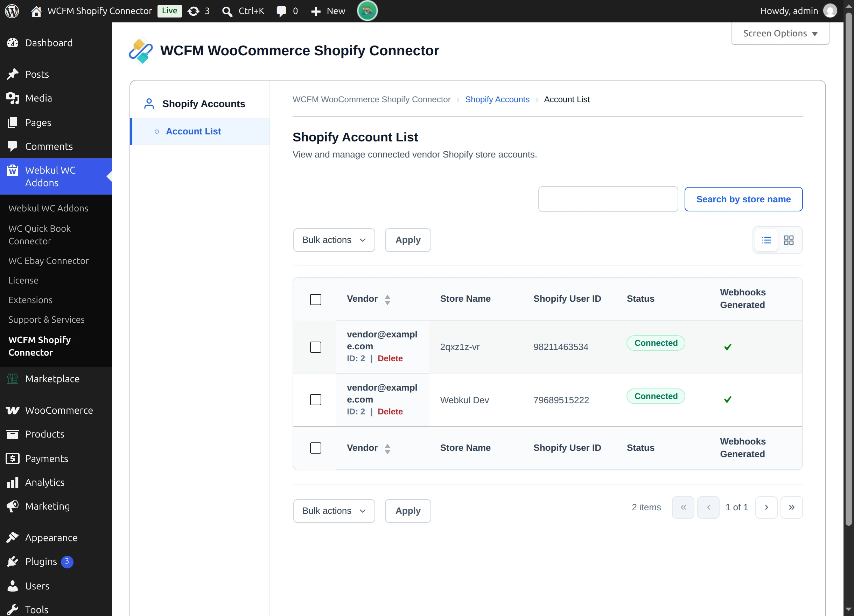The height and width of the screenshot is (616, 854).
Task: Open the Ctrl+K search magnifier icon
Action: 227,12
